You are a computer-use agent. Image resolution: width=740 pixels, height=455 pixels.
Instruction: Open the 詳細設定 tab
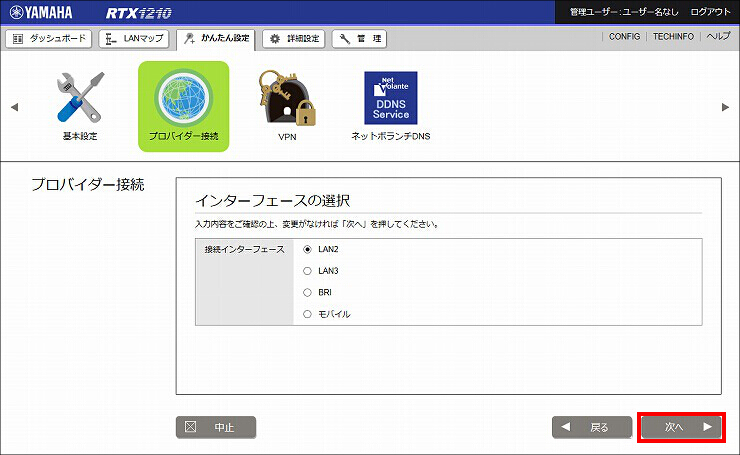click(x=294, y=39)
